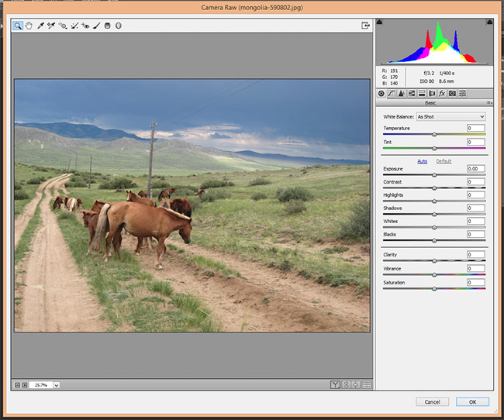Select the White Balance eyedropper tool
This screenshot has height=420, width=504.
pyautogui.click(x=40, y=26)
